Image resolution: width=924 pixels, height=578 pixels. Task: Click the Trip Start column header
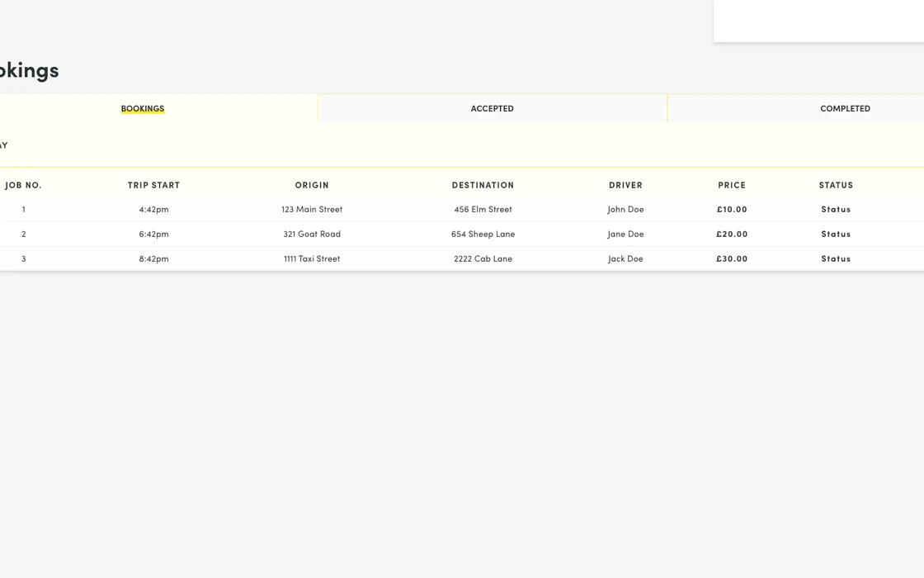click(x=153, y=185)
